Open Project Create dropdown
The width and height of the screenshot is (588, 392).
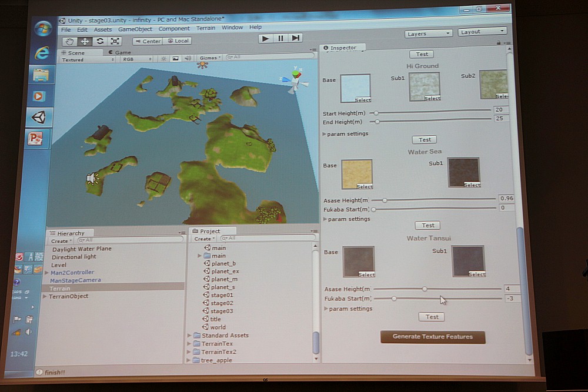coord(205,239)
